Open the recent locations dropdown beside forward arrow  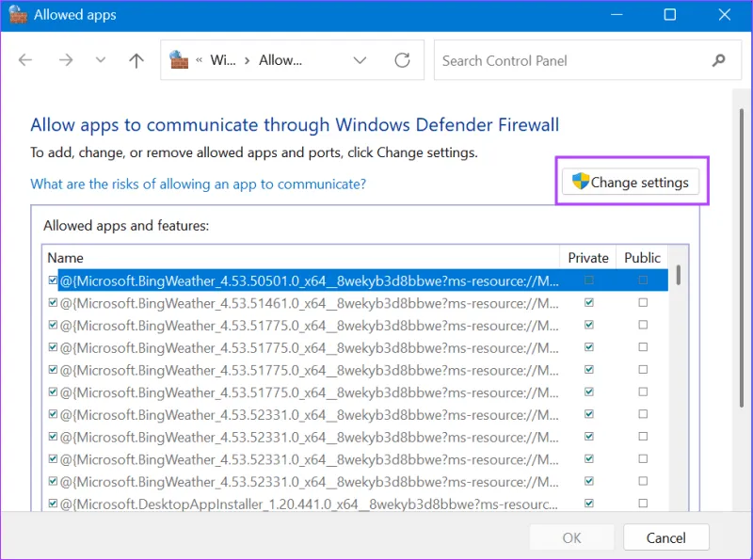pos(100,59)
